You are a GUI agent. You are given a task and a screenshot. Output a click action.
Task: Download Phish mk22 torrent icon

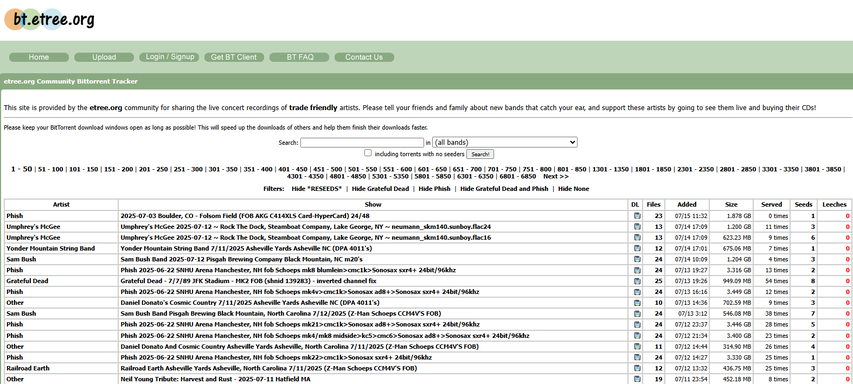point(637,357)
